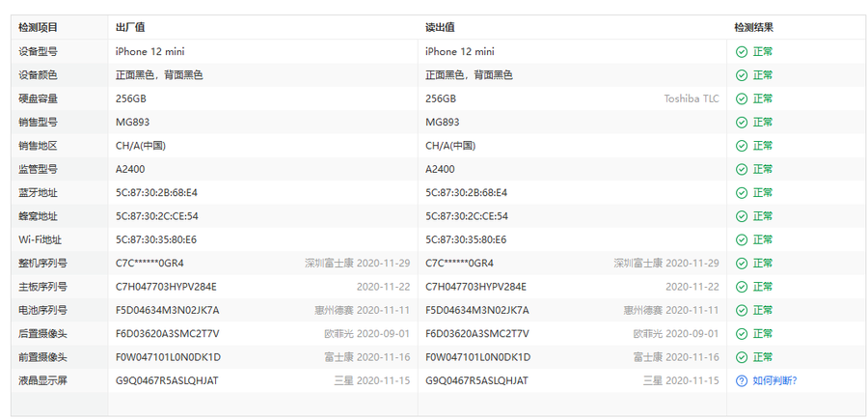Click the green check icon in 监管型号 row
Image resolution: width=868 pixels, height=419 pixels.
click(x=742, y=169)
